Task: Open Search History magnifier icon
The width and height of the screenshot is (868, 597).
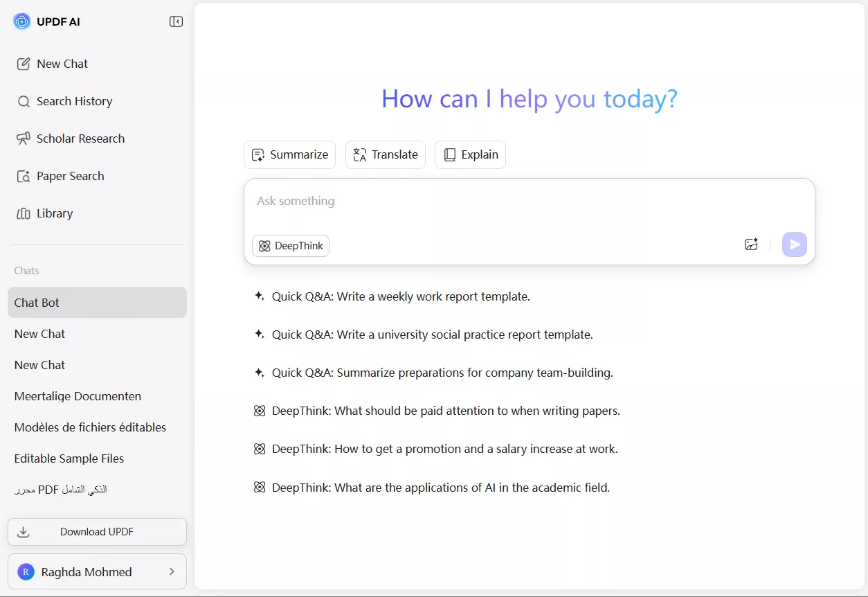Action: pos(24,101)
